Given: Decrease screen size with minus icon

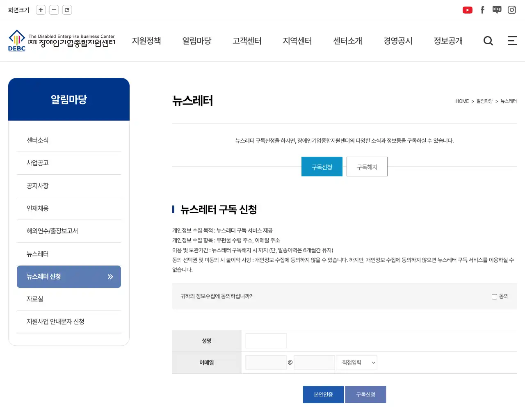Looking at the screenshot, I should (54, 10).
